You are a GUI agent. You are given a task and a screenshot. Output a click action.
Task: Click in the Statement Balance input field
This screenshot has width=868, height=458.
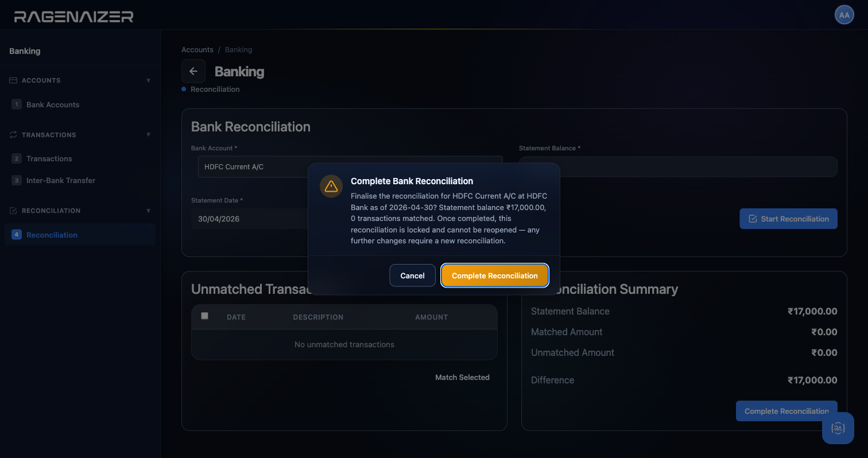(x=678, y=166)
